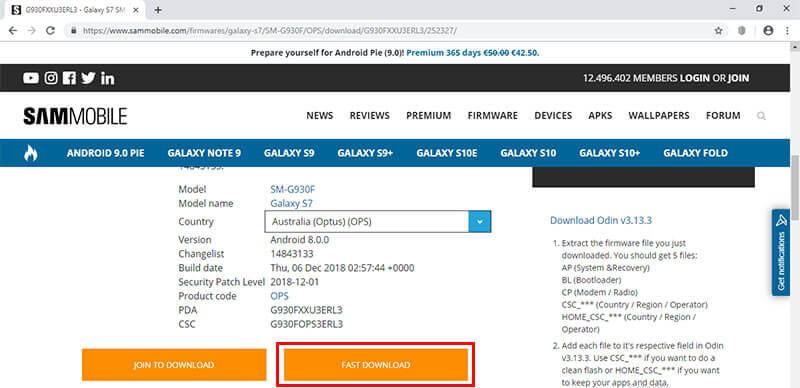Open the REVIEWS menu
This screenshot has width=800, height=388.
(369, 115)
